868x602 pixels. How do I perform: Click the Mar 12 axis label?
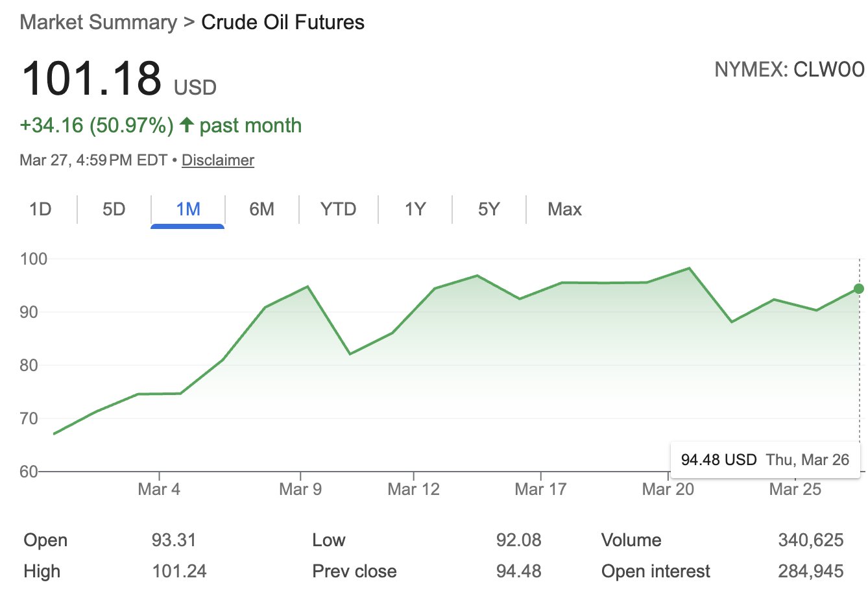tap(413, 489)
